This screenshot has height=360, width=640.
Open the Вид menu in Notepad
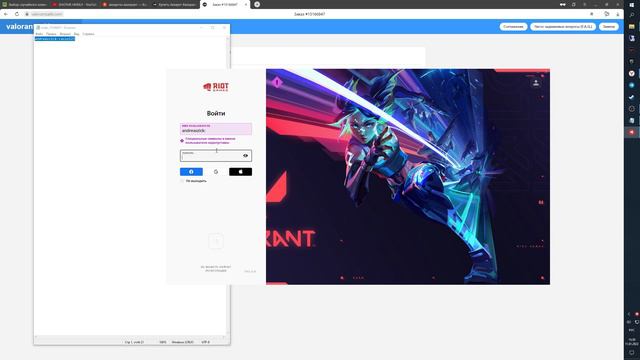tap(76, 34)
